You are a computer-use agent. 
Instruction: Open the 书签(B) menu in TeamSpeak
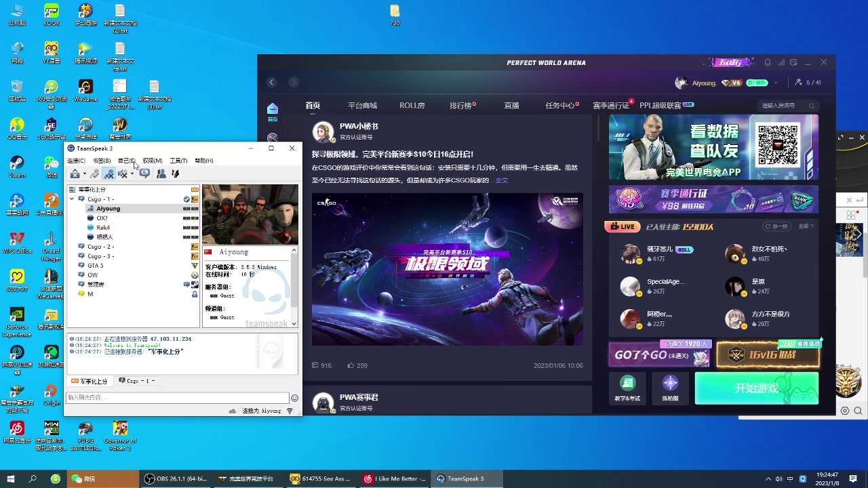(102, 161)
